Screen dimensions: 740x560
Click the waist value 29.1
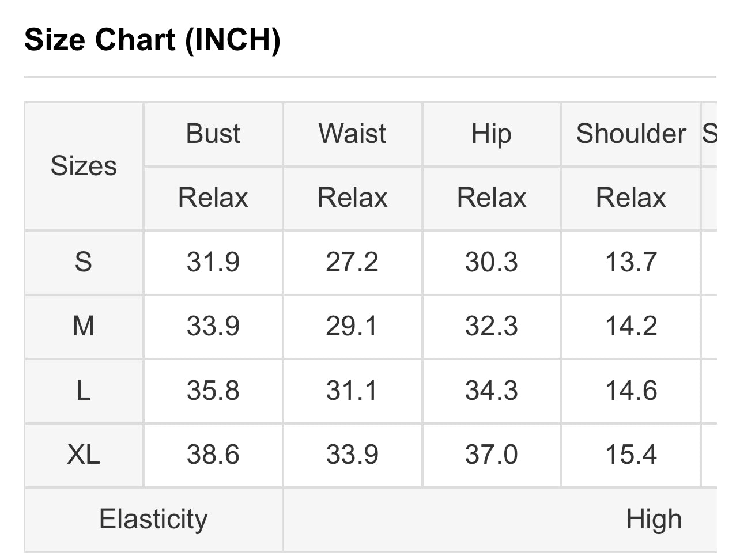point(352,327)
